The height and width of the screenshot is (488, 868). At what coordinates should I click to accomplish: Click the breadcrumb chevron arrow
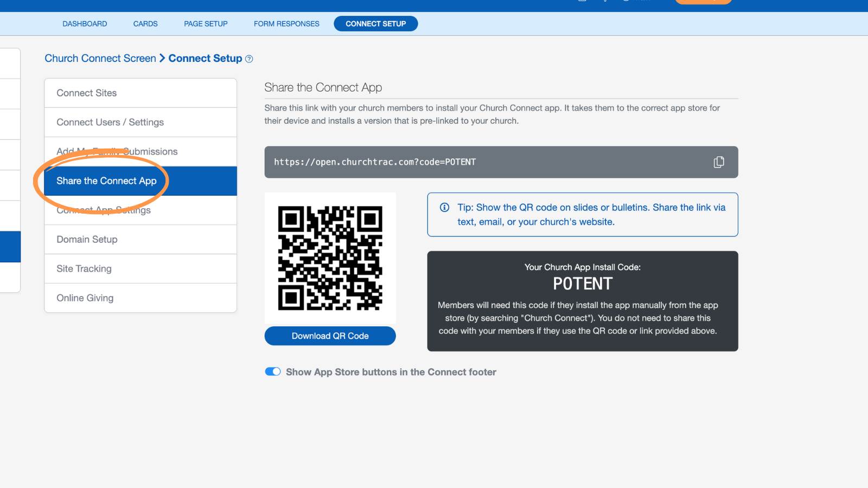pos(162,58)
